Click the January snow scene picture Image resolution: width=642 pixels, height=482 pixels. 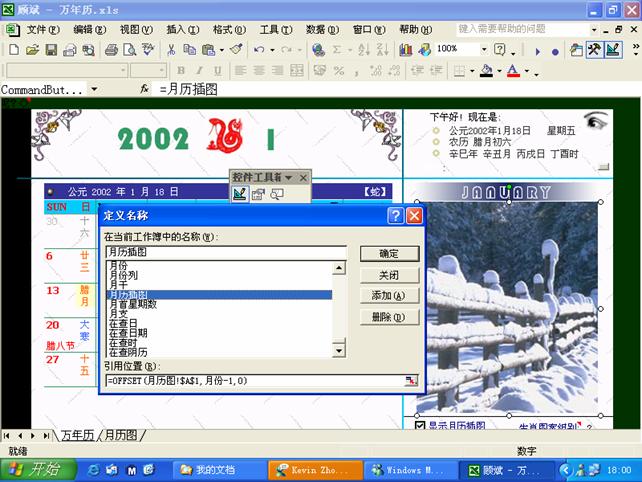(508, 308)
